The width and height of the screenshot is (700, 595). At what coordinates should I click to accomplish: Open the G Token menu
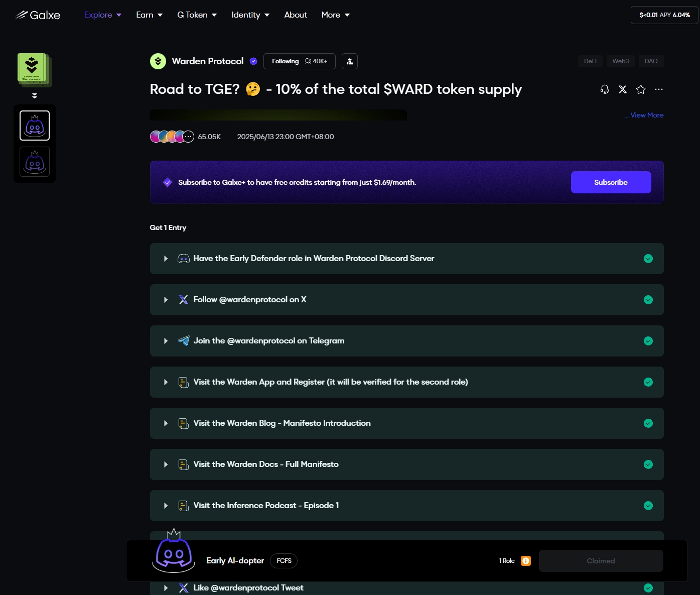197,15
